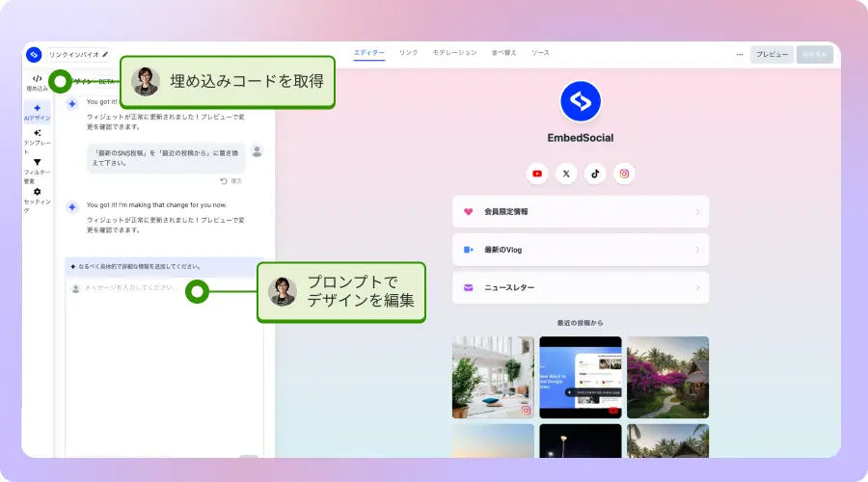Viewport: 868px width, 482px height.
Task: Click the 最近の投稿から heading text
Action: [x=581, y=323]
